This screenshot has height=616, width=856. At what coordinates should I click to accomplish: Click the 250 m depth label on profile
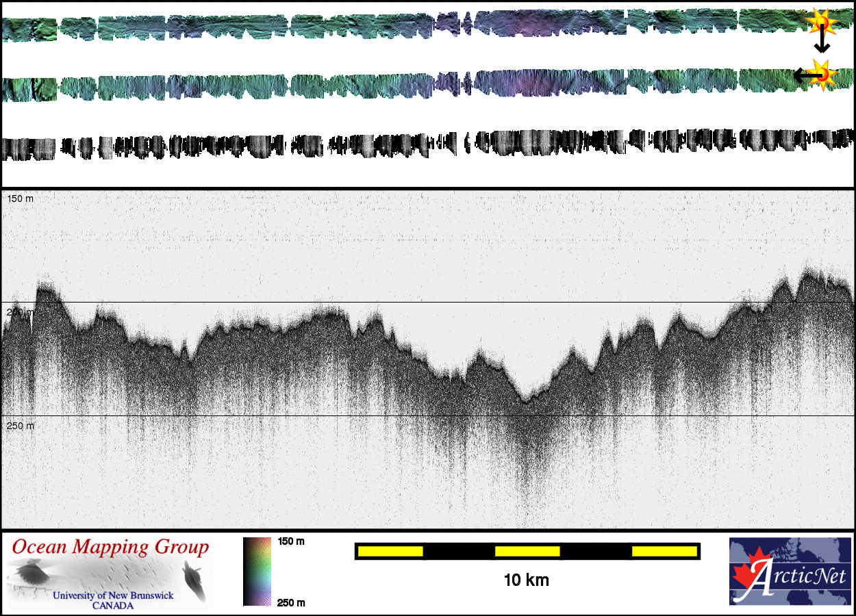pos(20,426)
